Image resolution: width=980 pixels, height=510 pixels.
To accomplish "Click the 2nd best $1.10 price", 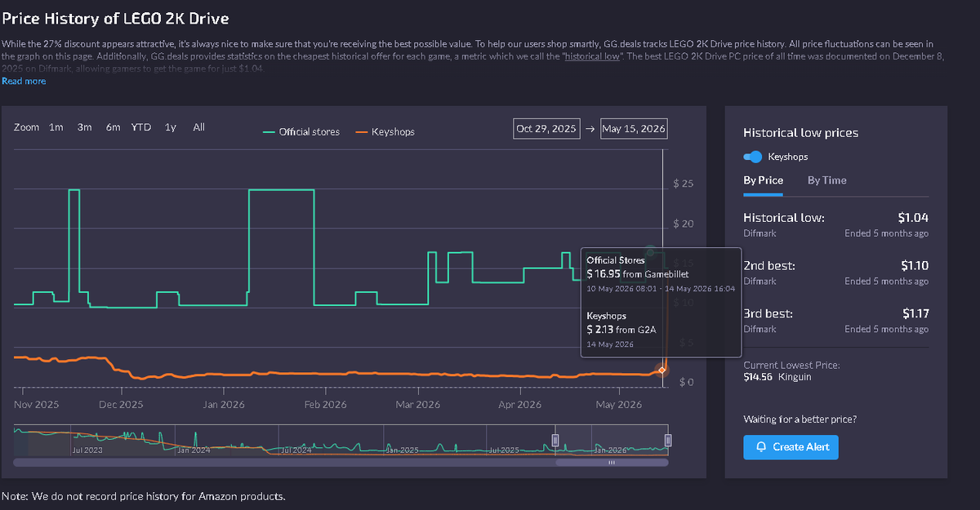I will click(914, 266).
